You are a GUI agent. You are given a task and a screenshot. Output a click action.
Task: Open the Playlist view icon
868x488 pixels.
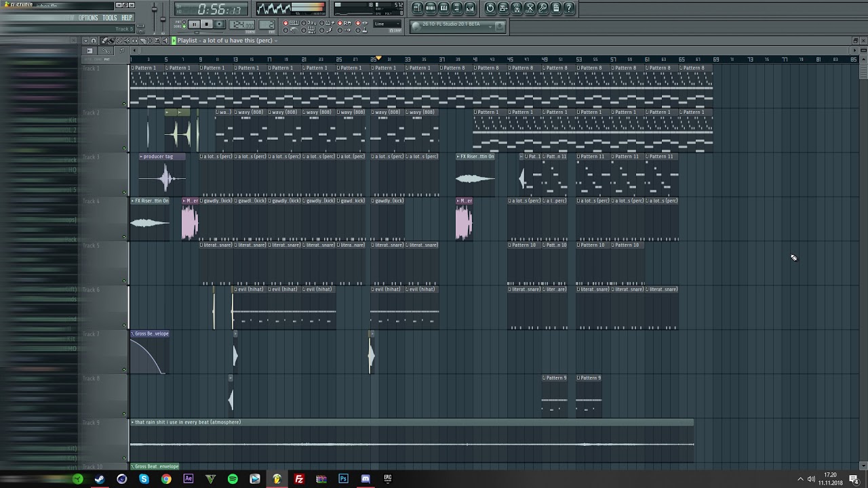point(418,8)
